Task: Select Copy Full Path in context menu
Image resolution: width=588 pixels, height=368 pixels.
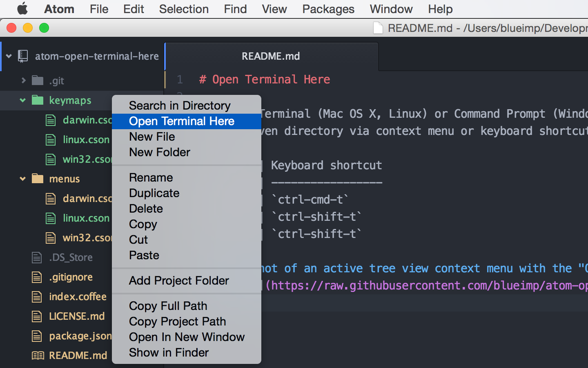Action: coord(187,306)
